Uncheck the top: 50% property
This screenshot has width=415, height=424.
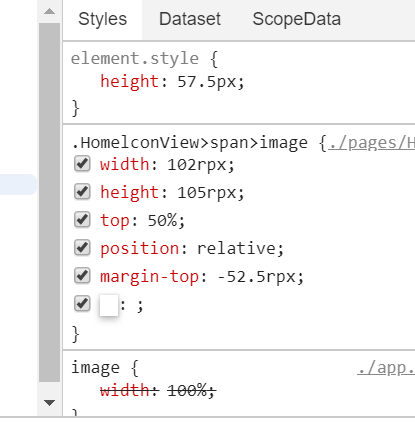coord(82,220)
